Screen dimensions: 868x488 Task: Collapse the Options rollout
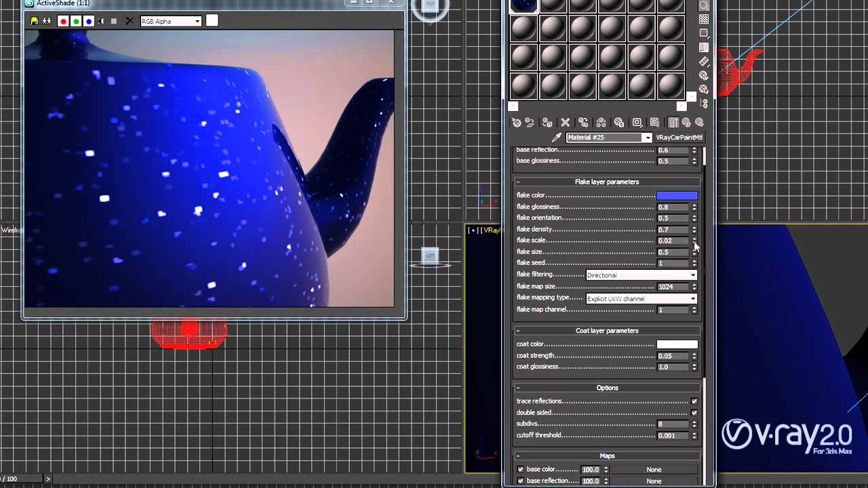tap(607, 388)
